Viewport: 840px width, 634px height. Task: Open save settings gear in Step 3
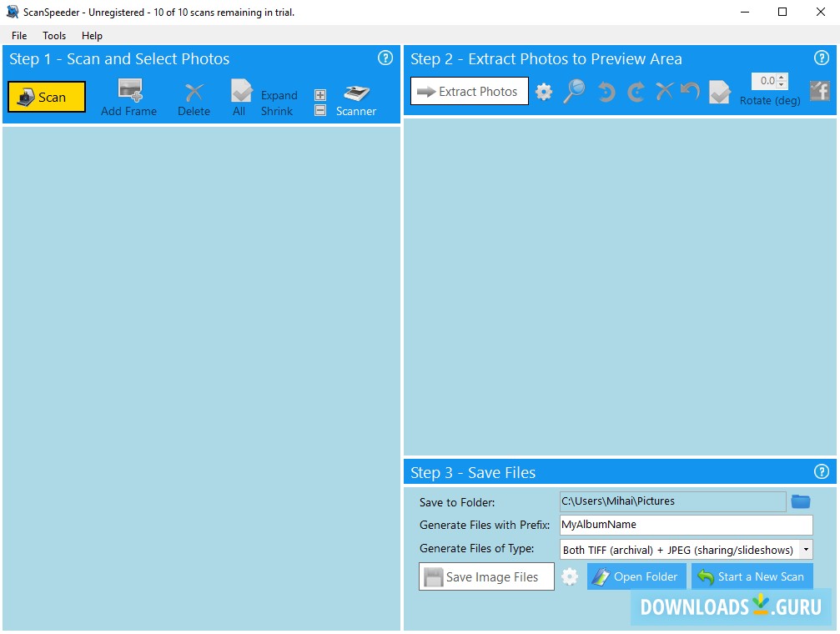click(x=570, y=576)
